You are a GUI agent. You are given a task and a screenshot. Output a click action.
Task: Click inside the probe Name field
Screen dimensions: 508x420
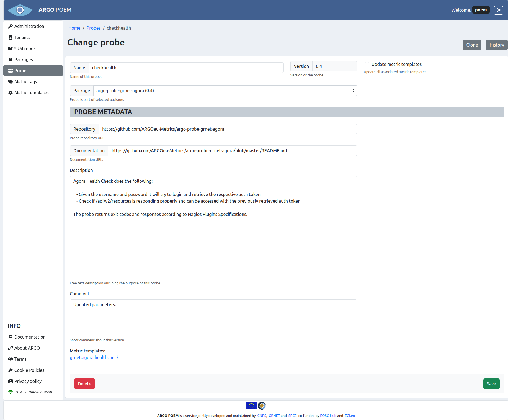[185, 67]
